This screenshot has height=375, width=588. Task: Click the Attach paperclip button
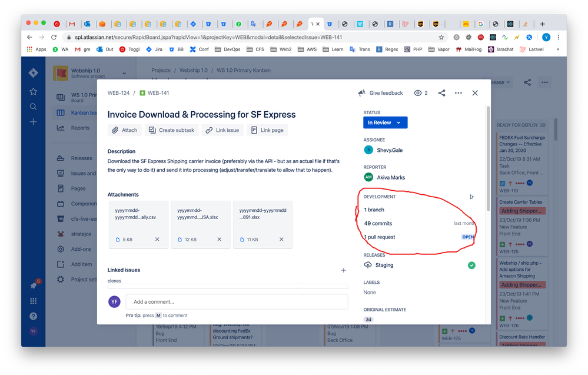coord(125,130)
